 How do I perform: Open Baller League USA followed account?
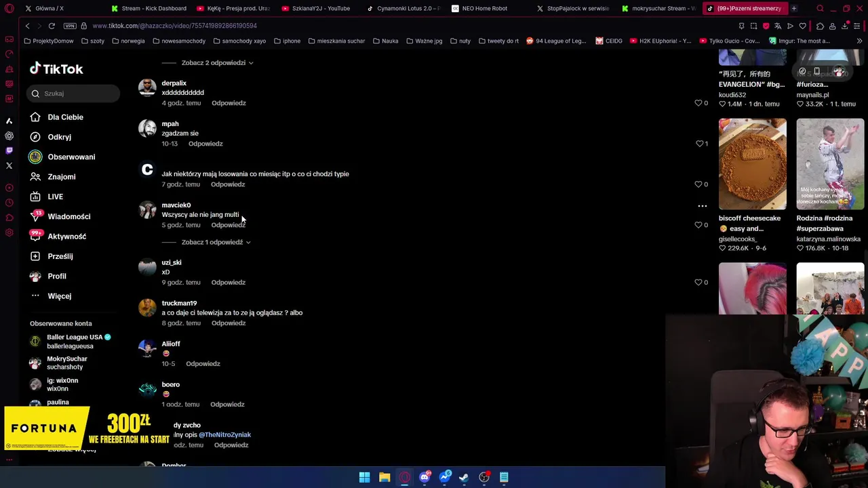(71, 342)
